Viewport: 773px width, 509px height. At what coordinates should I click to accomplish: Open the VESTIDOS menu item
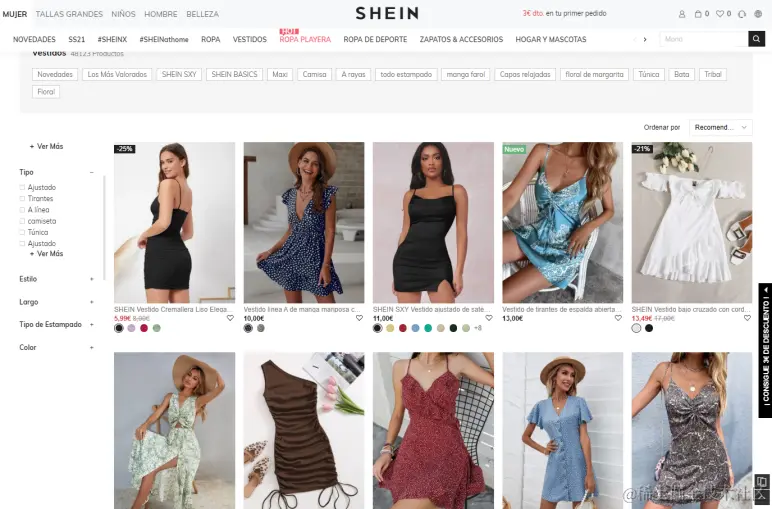[x=249, y=39]
